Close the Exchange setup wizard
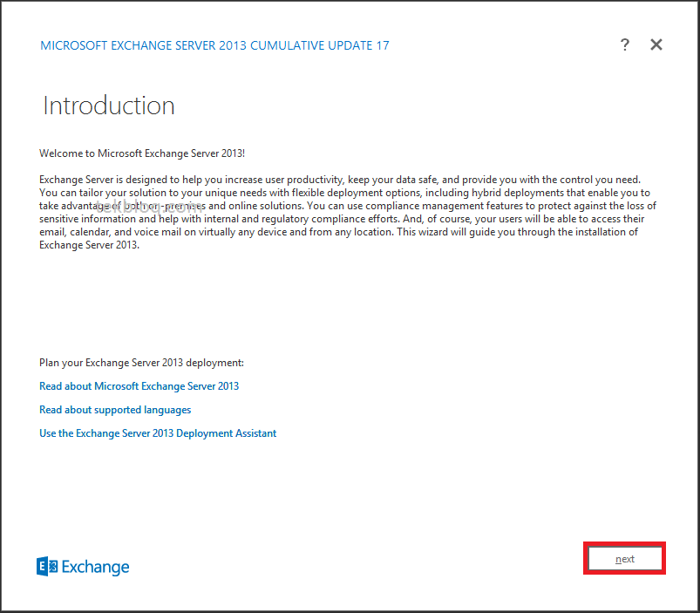This screenshot has width=700, height=613. click(656, 44)
